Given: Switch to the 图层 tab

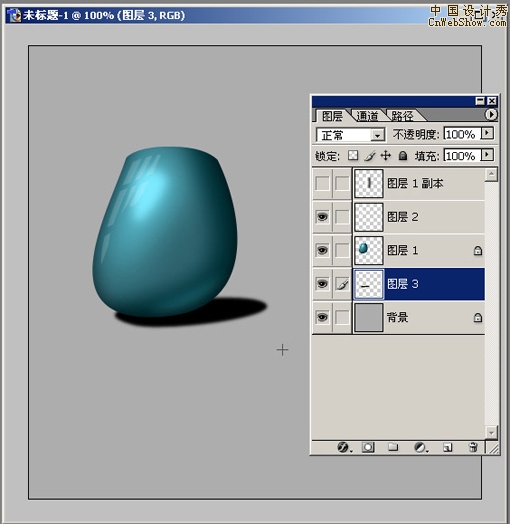Looking at the screenshot, I should click(332, 116).
